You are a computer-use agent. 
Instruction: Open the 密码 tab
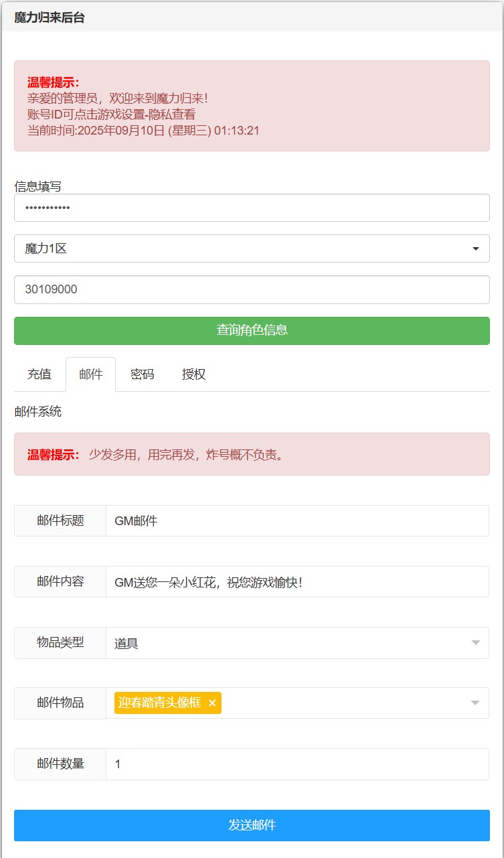click(142, 374)
